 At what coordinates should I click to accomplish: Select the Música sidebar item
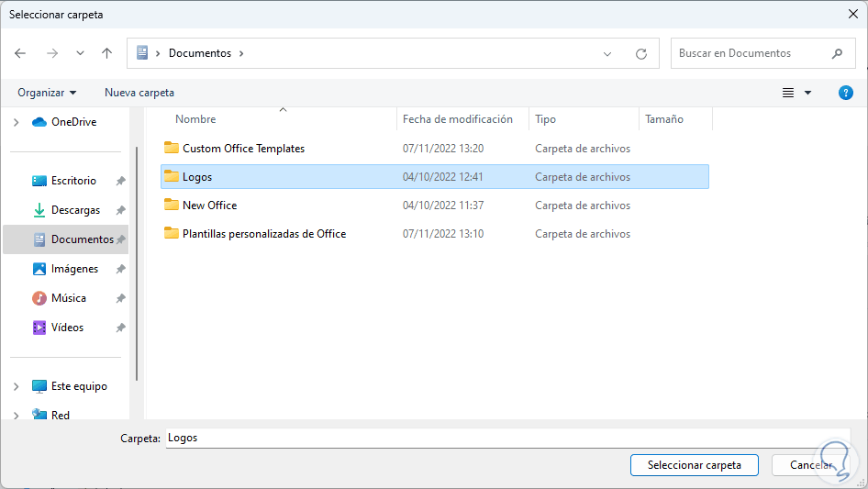coord(68,298)
